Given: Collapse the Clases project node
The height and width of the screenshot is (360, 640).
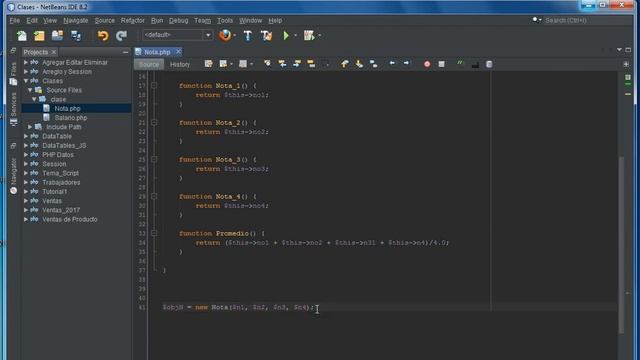Looking at the screenshot, I should tap(26, 81).
